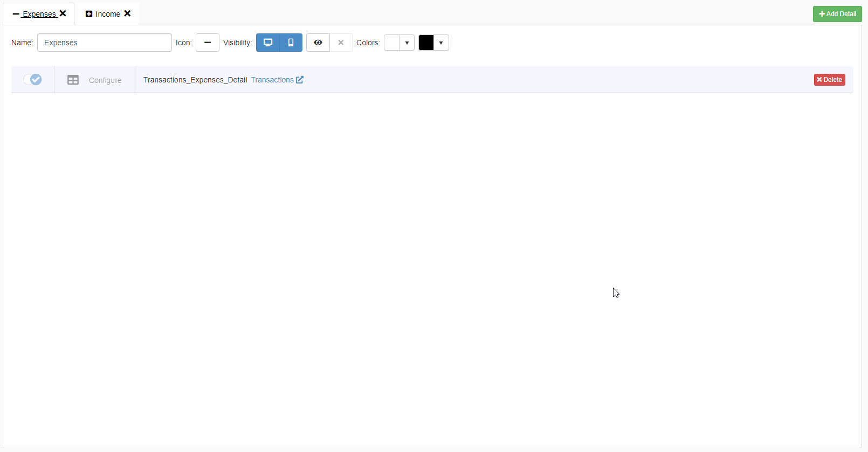Click the Name input field
Image resolution: width=868 pixels, height=452 pixels.
click(x=104, y=43)
